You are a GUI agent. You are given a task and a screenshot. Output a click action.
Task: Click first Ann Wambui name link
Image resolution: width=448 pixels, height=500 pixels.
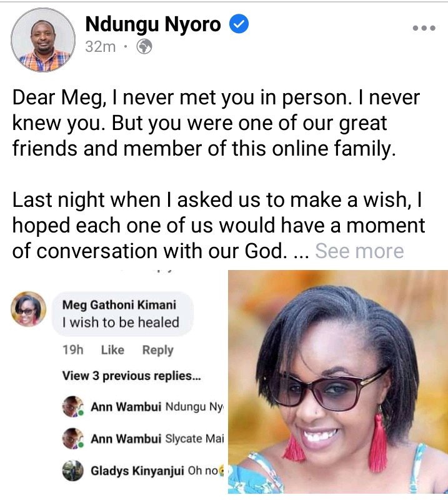pyautogui.click(x=126, y=407)
